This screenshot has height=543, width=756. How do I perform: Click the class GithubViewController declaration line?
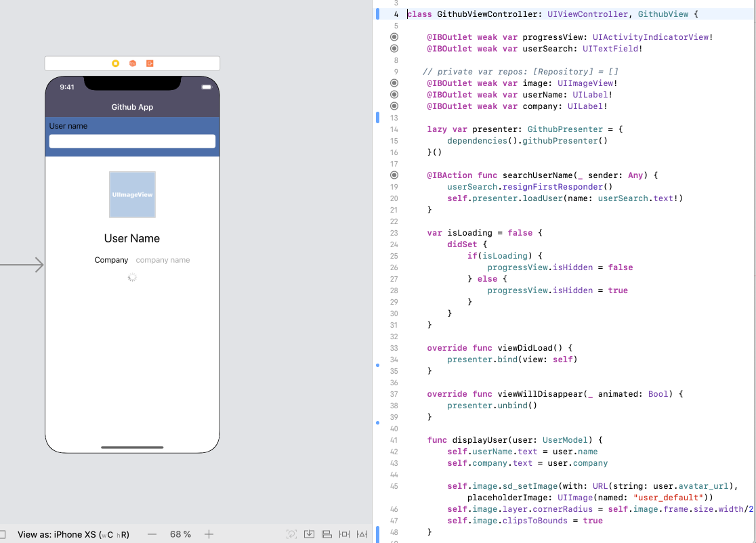point(553,14)
